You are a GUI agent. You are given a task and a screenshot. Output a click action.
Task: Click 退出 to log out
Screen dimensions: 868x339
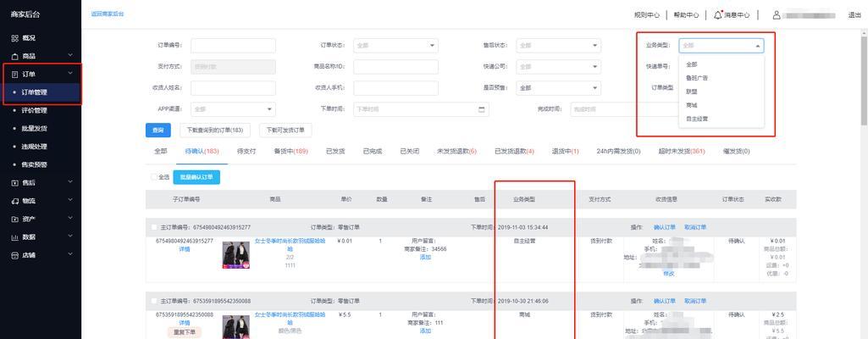pos(854,15)
